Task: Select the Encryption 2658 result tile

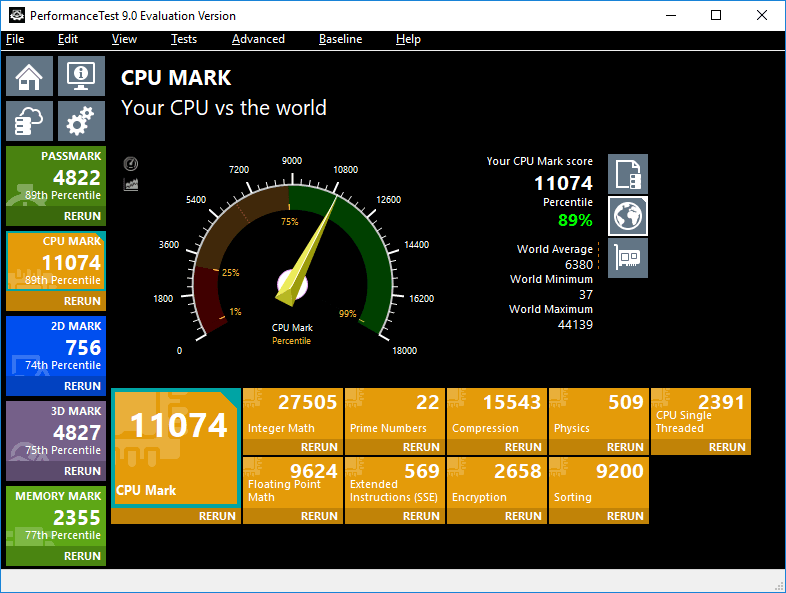Action: point(497,482)
